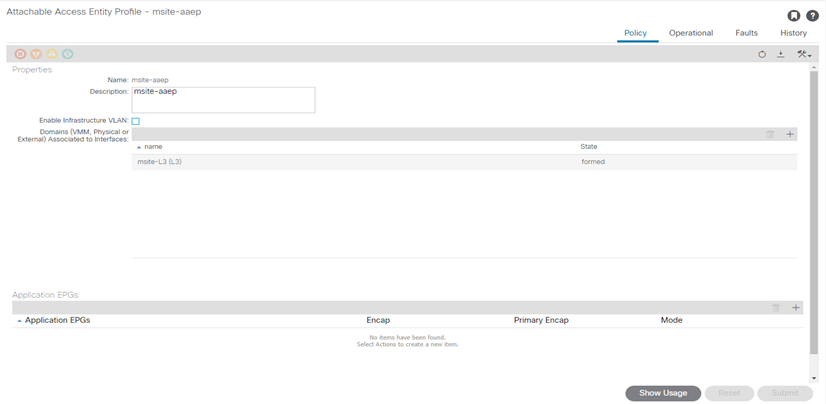Click the red critical fault icon

[20, 54]
